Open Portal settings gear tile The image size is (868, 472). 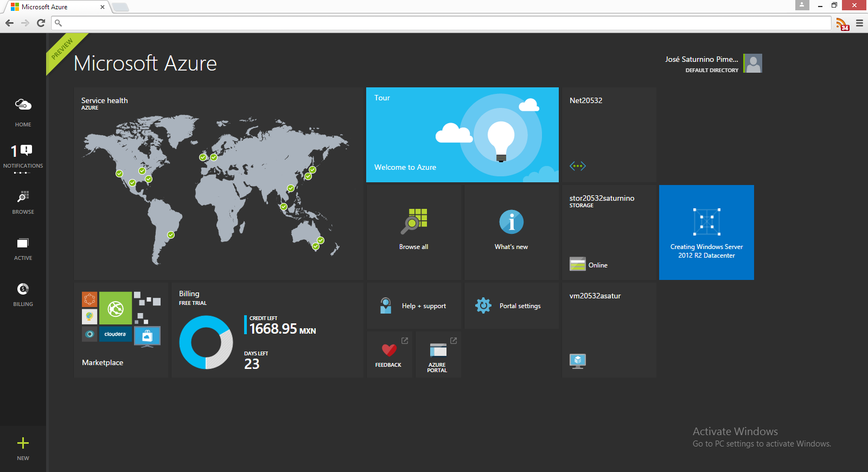512,305
